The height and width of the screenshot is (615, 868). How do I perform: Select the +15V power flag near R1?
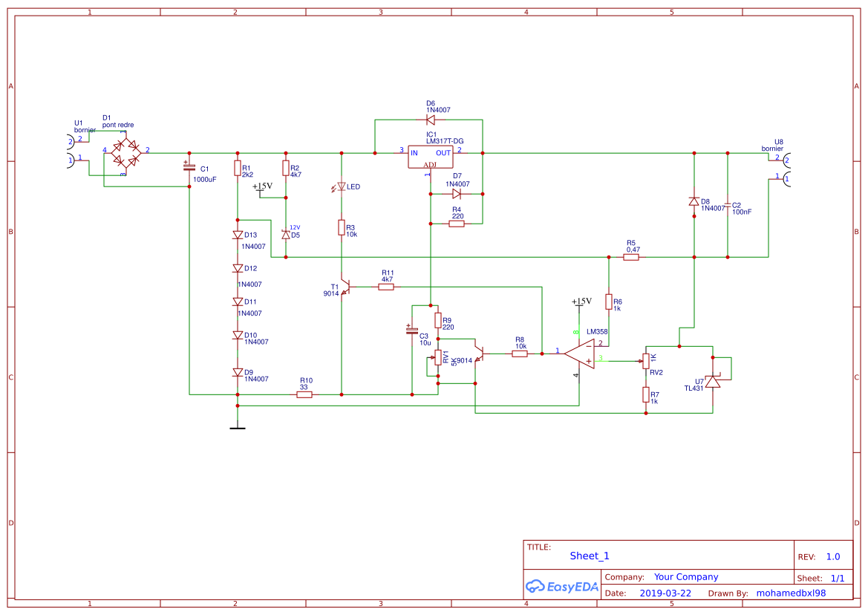(261, 187)
